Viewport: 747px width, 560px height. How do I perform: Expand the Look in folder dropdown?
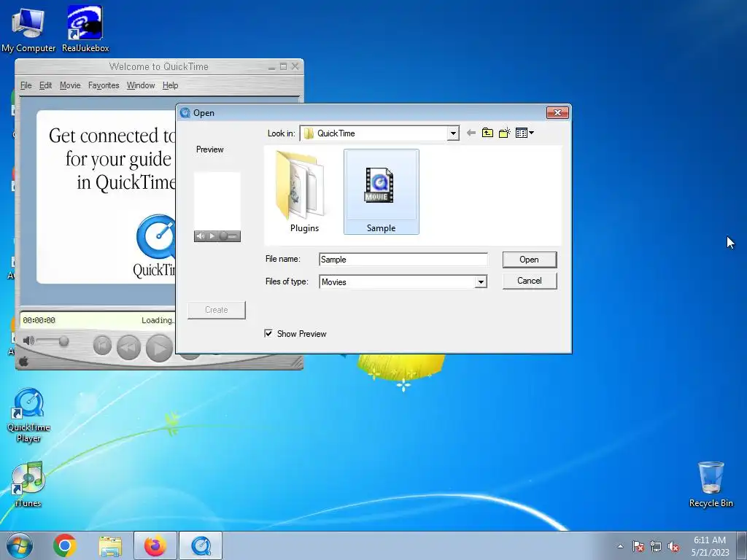pos(453,133)
